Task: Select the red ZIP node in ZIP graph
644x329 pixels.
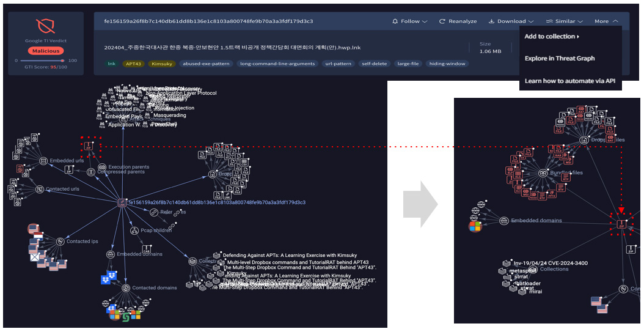Action: coord(621,224)
